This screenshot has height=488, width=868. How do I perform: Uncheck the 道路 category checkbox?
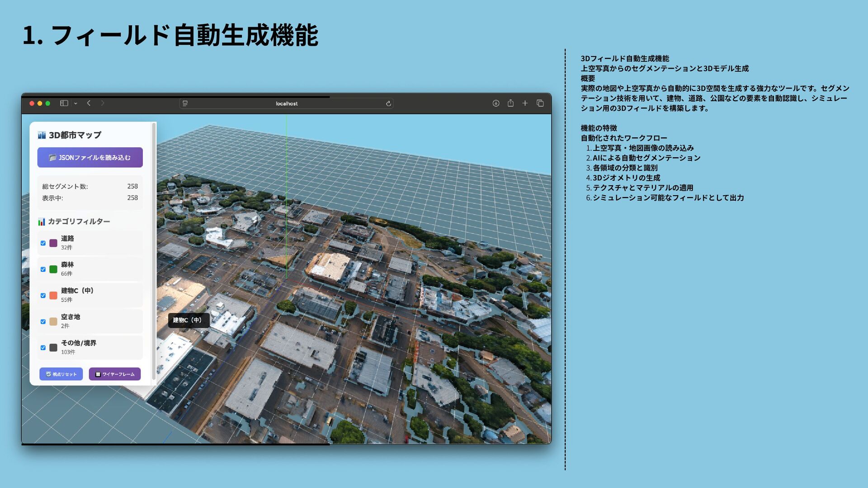pyautogui.click(x=43, y=243)
